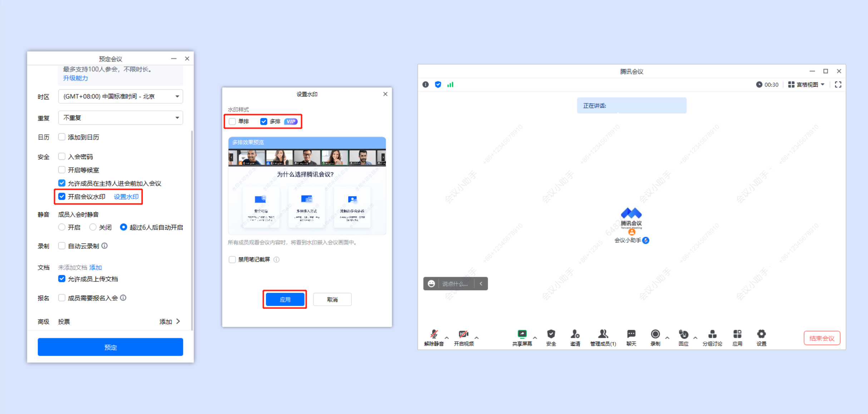This screenshot has height=414, width=868.
Task: Check members must register checkbox
Action: tap(62, 298)
